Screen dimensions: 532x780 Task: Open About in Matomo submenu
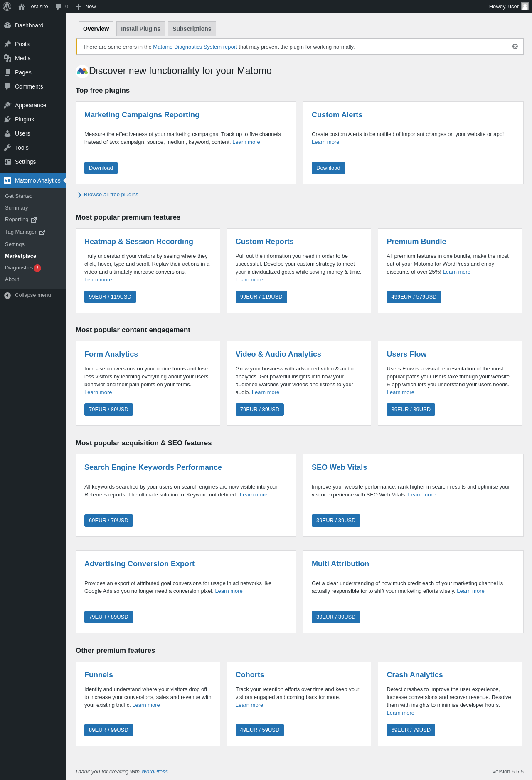pyautogui.click(x=12, y=279)
